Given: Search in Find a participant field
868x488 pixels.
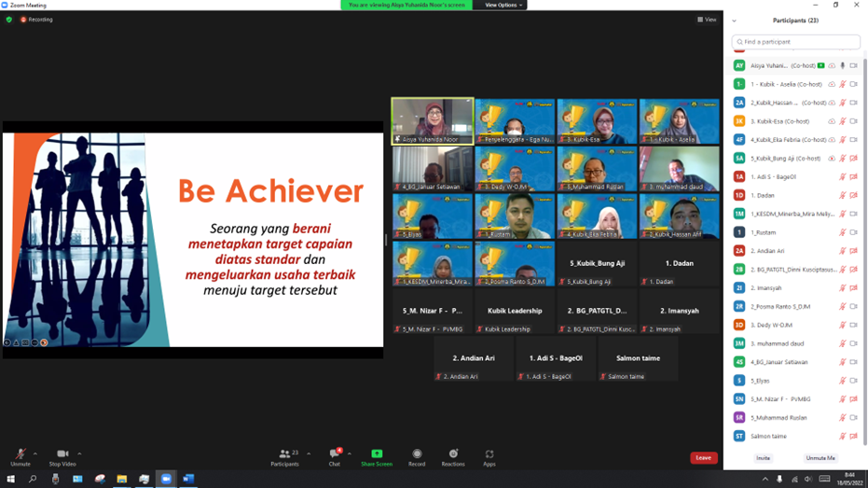Looking at the screenshot, I should pyautogui.click(x=795, y=42).
